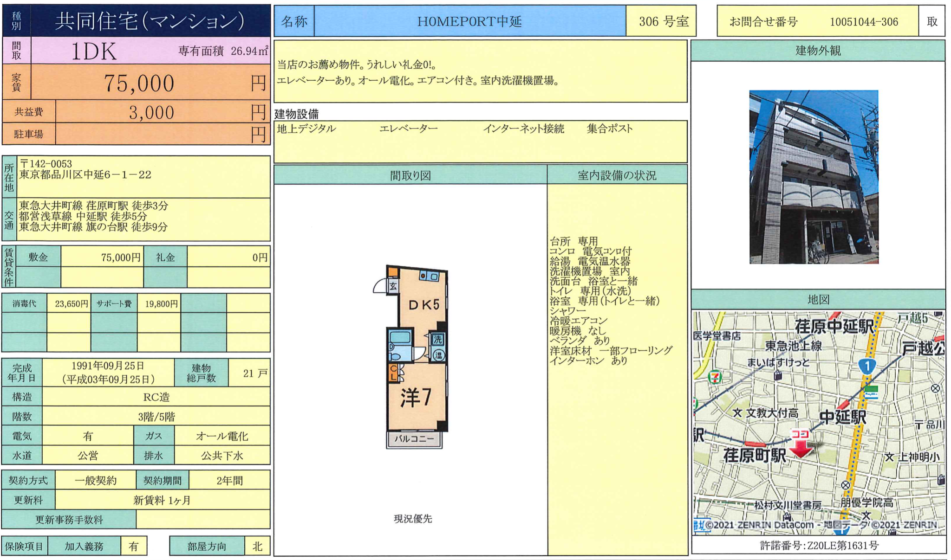Click 地上デジタル in building facilities
This screenshot has height=560, width=951.
(x=306, y=129)
